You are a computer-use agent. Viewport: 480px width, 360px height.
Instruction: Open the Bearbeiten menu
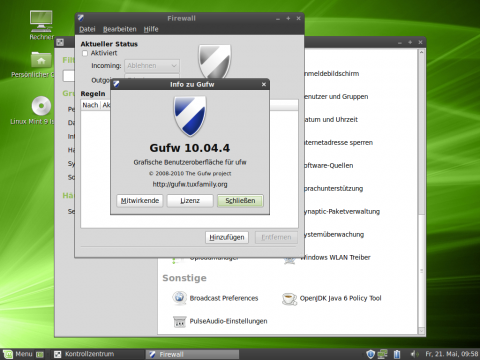[120, 29]
